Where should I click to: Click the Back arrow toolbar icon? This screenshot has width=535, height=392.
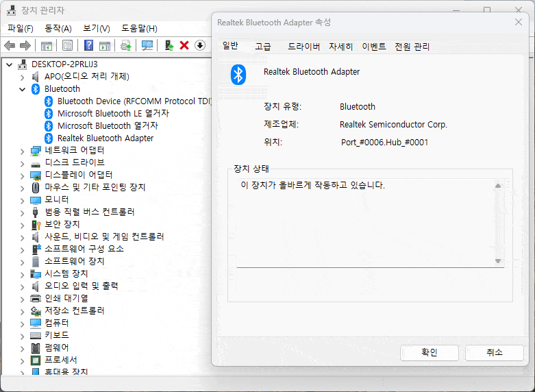click(x=10, y=45)
